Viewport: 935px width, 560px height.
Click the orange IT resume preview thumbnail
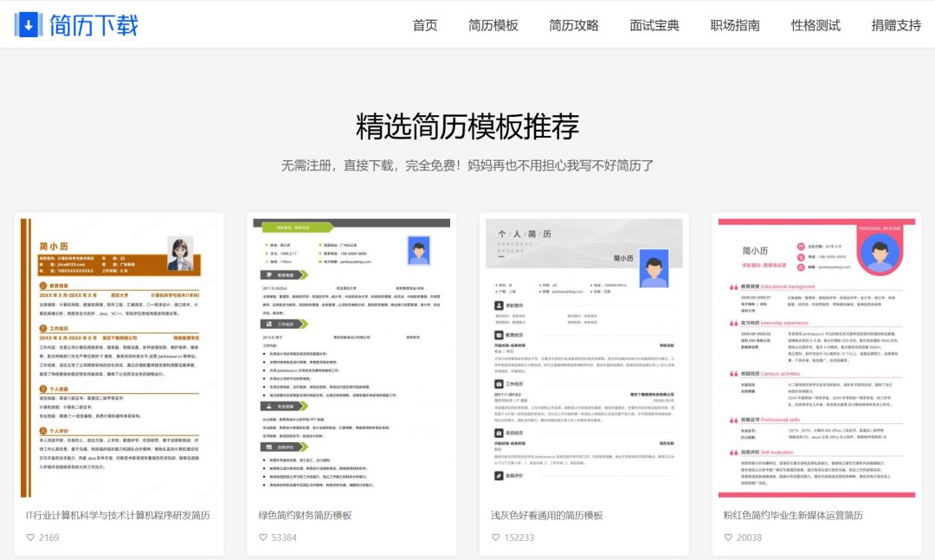117,357
